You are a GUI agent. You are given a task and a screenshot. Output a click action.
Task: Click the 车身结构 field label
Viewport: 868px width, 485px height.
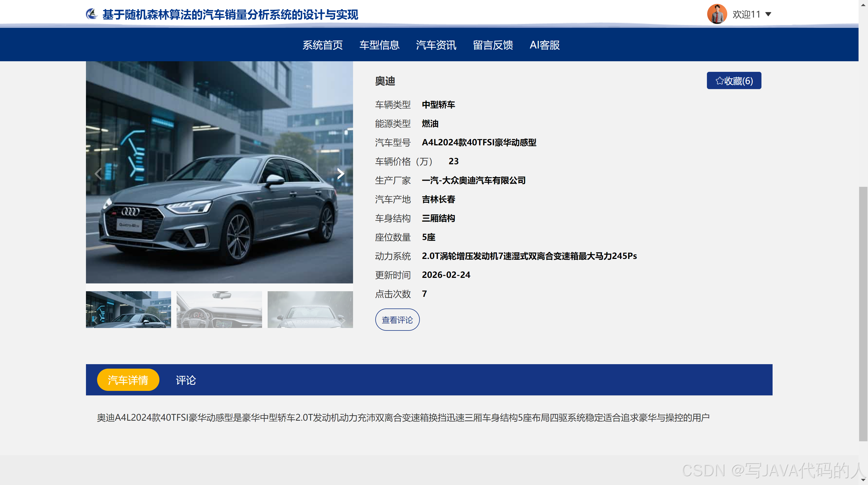393,218
